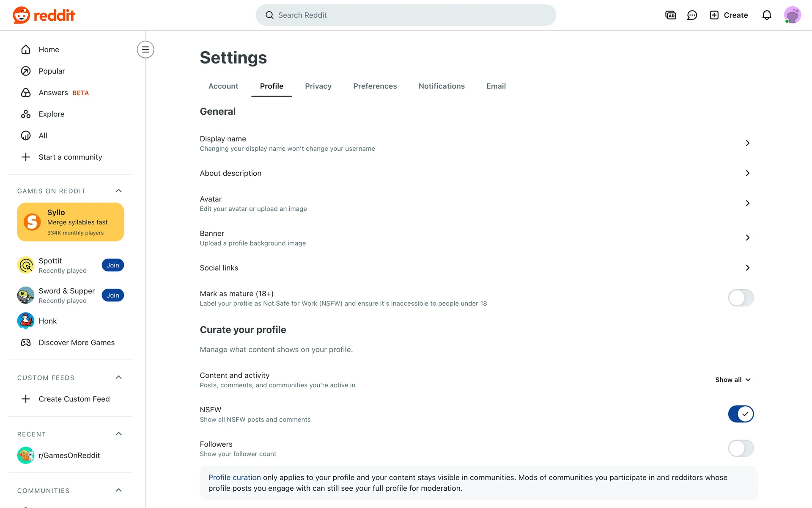Join the Spottit game
Screen dimensions: 812x508
[x=112, y=265]
